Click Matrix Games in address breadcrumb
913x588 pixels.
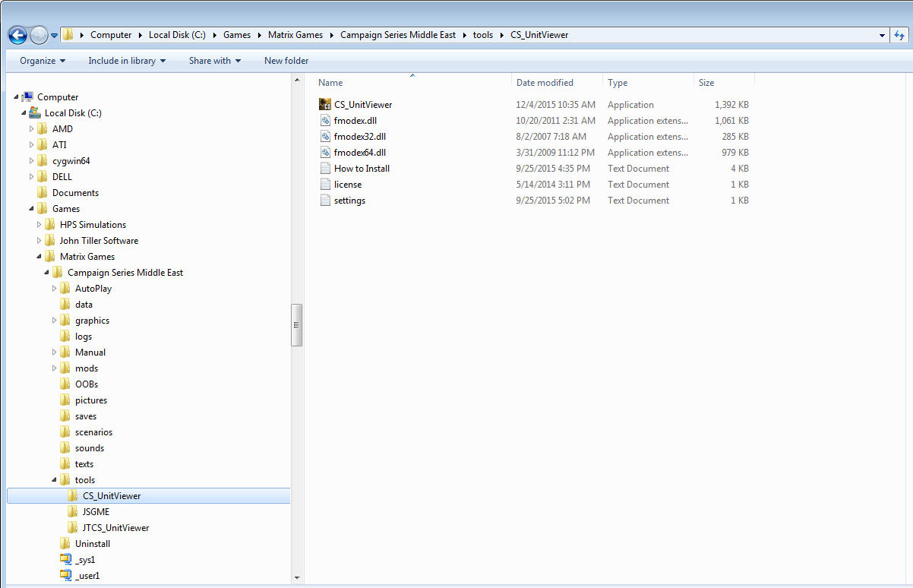(295, 35)
